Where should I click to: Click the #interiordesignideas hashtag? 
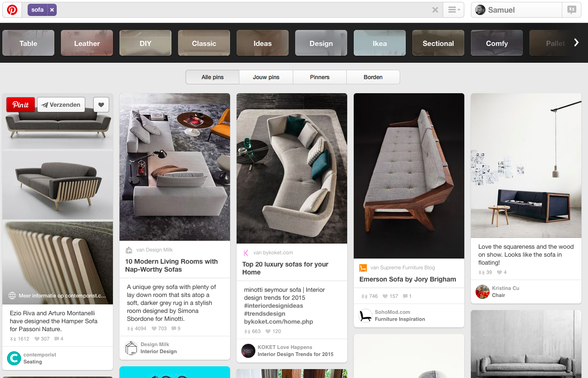(x=274, y=306)
